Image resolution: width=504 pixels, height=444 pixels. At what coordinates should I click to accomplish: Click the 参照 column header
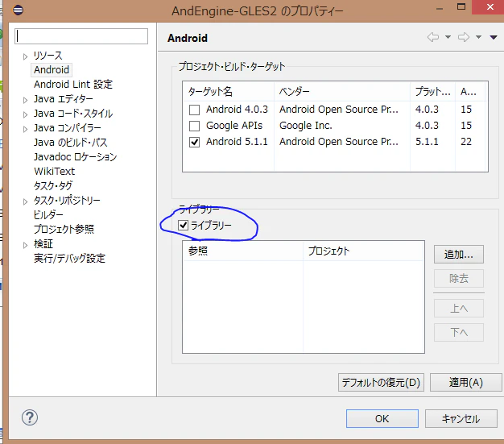[242, 251]
